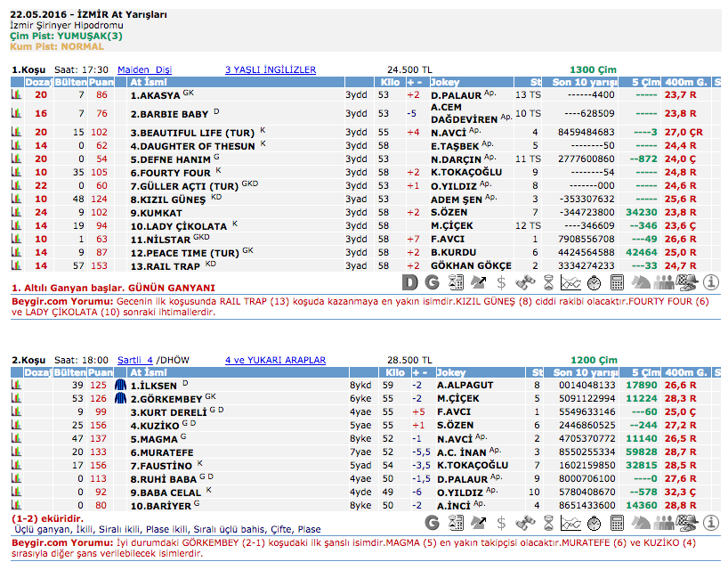728x570 pixels.
Task: Open the bar chart icon beside 1.AKASYA
Action: (x=16, y=94)
